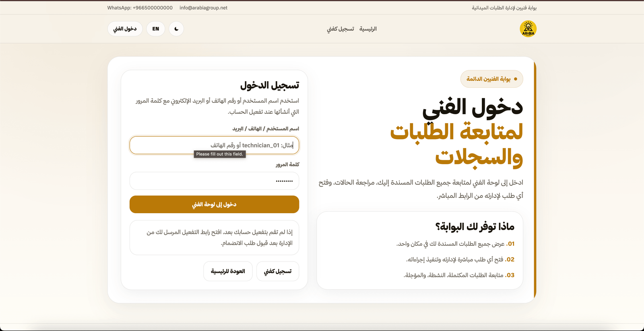Go to الرئيسية nav item

(x=368, y=29)
